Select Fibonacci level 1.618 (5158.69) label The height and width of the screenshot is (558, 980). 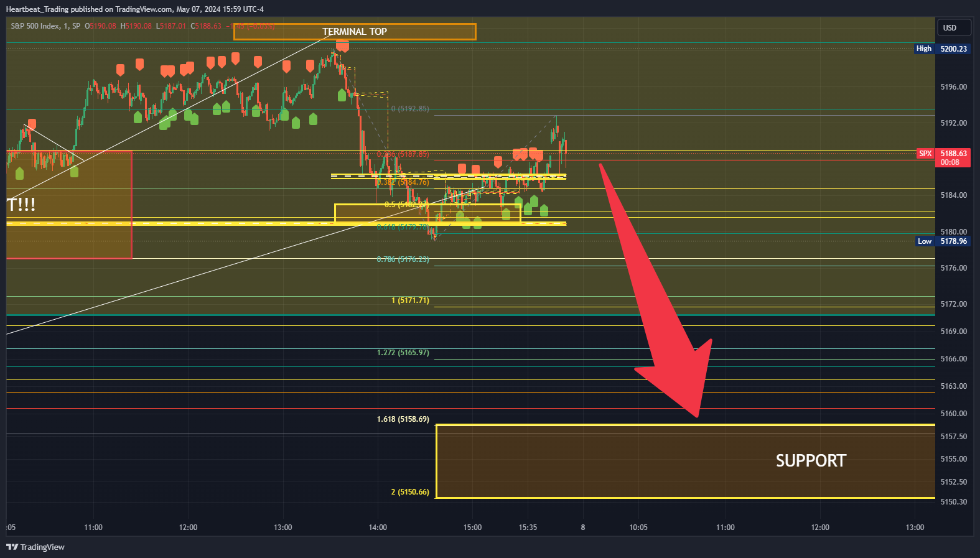(x=403, y=419)
